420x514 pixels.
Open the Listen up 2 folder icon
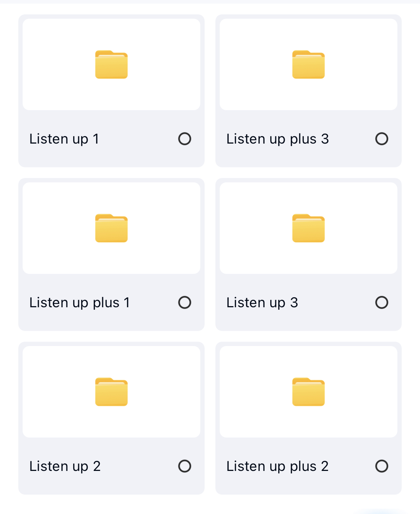pos(111,392)
